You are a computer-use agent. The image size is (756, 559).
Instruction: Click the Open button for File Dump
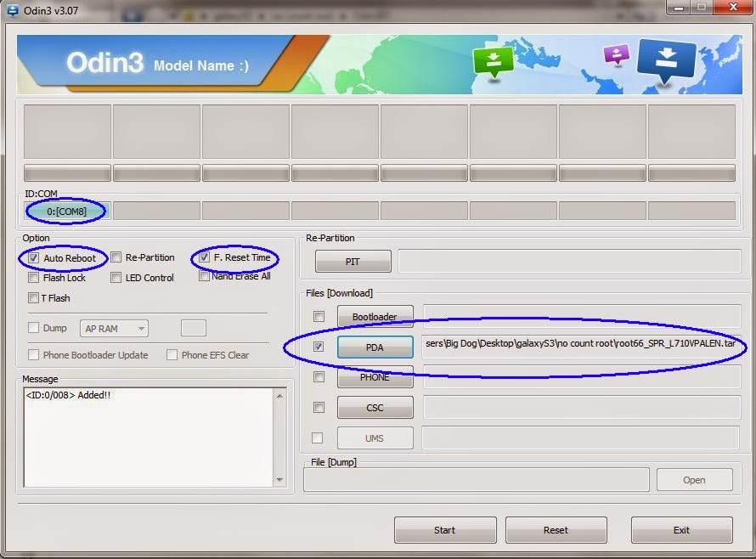point(694,480)
